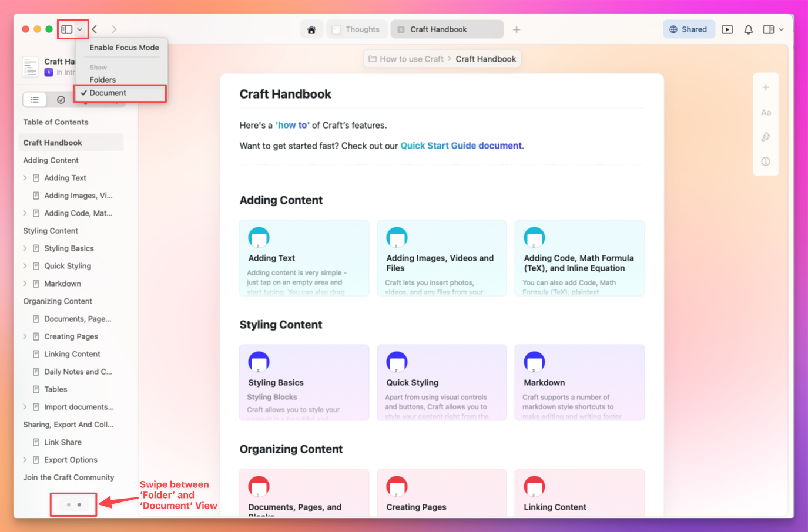Expand the Import documents... tree item

coord(25,407)
